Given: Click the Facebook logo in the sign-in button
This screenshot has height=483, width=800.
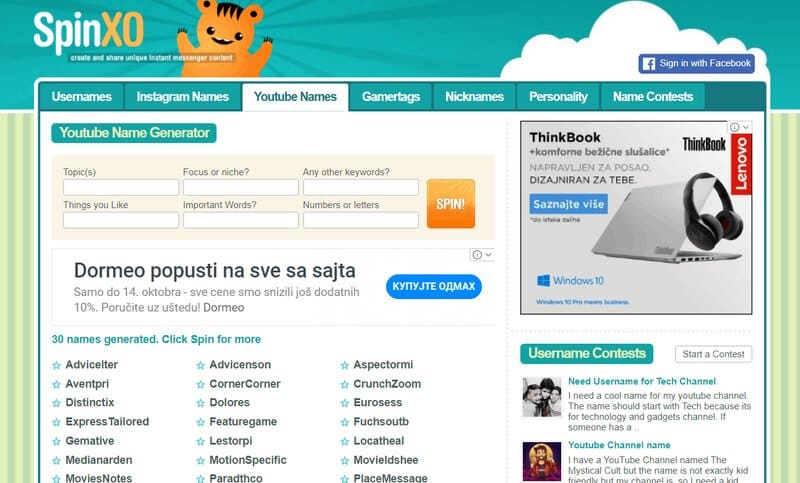Looking at the screenshot, I should click(x=648, y=64).
